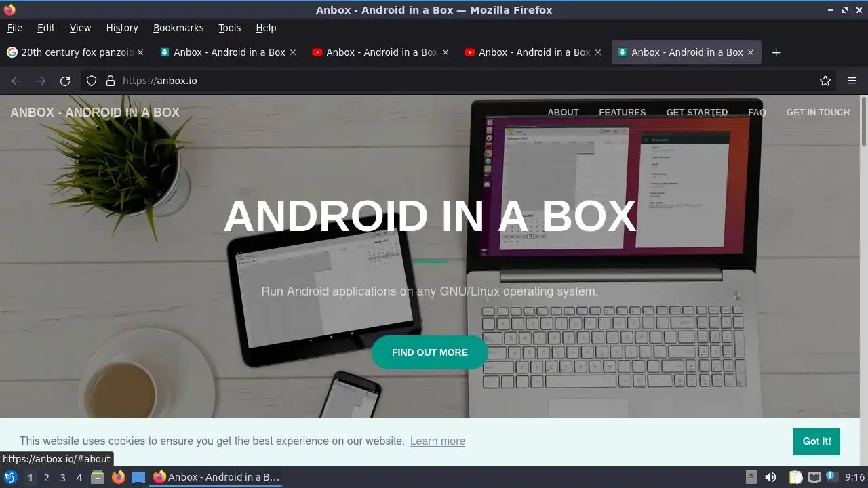Open the tracking protection shield icon

point(92,81)
